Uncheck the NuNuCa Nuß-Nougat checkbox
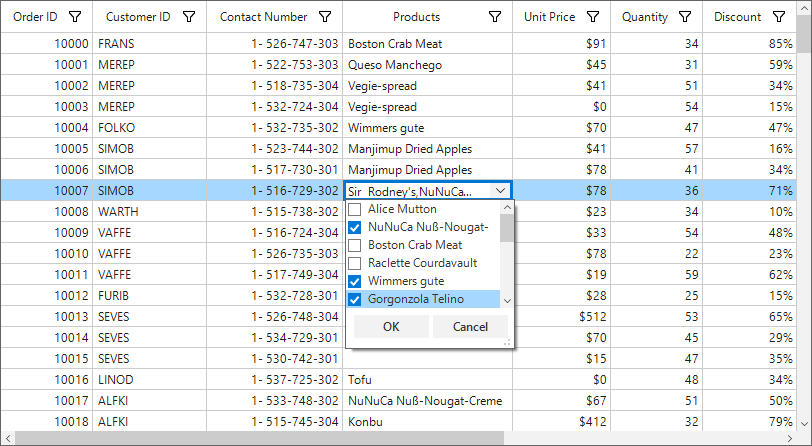This screenshot has width=812, height=446. pos(355,227)
